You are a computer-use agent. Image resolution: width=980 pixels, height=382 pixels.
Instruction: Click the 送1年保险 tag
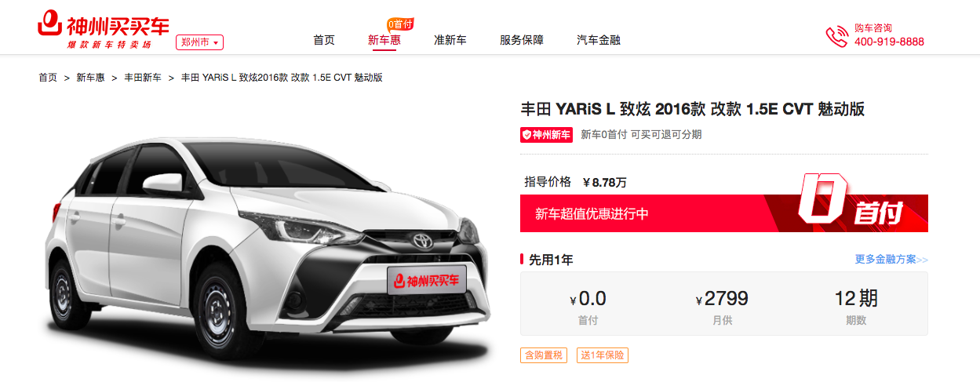[603, 355]
